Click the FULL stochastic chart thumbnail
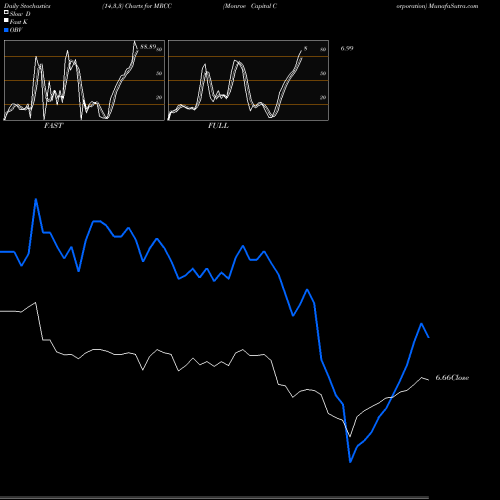Image resolution: width=500 pixels, height=500 pixels. coord(248,80)
